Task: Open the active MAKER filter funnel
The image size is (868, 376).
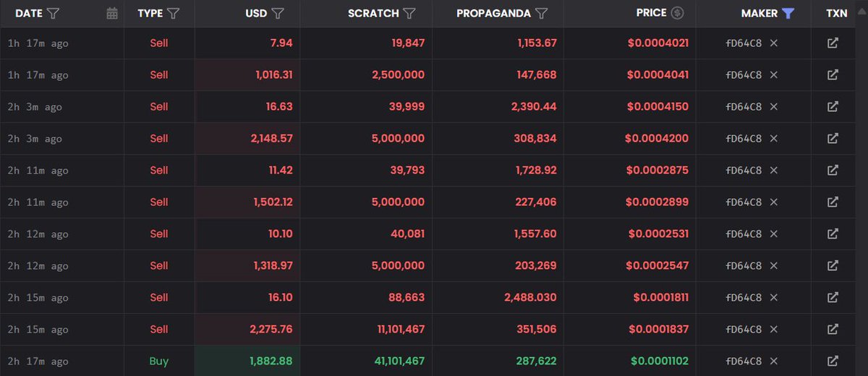Action: point(788,13)
